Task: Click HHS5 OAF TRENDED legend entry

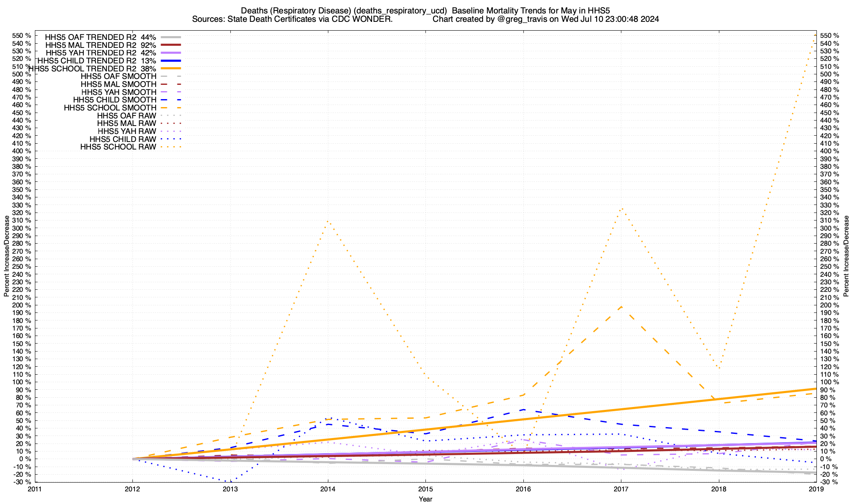Action: [x=100, y=37]
